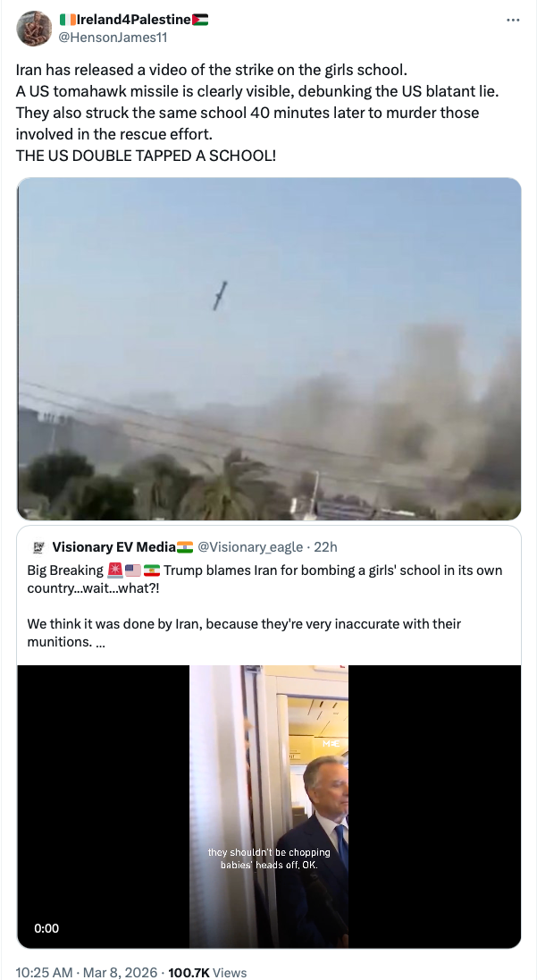Click the Visionary EV Media account name

click(113, 547)
